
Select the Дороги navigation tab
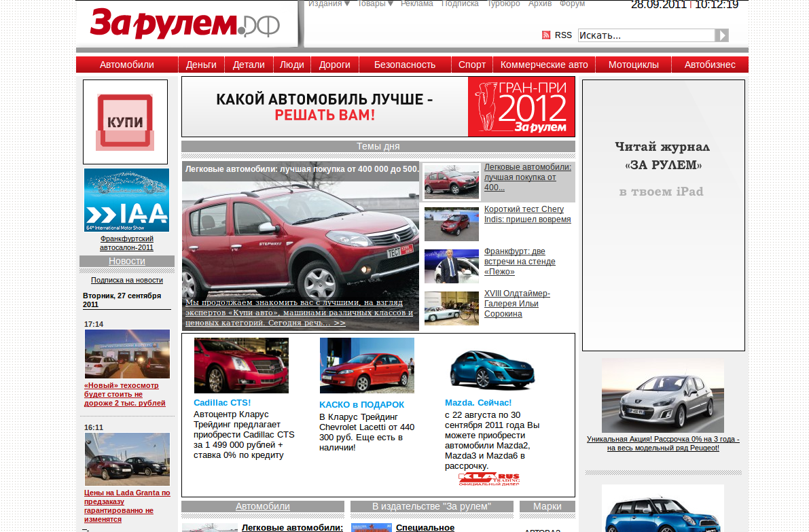pyautogui.click(x=334, y=65)
